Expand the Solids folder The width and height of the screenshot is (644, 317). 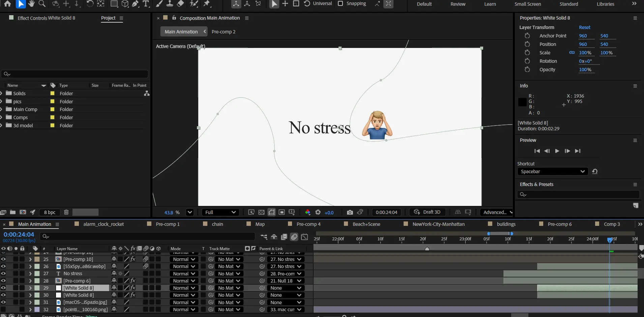pos(2,94)
